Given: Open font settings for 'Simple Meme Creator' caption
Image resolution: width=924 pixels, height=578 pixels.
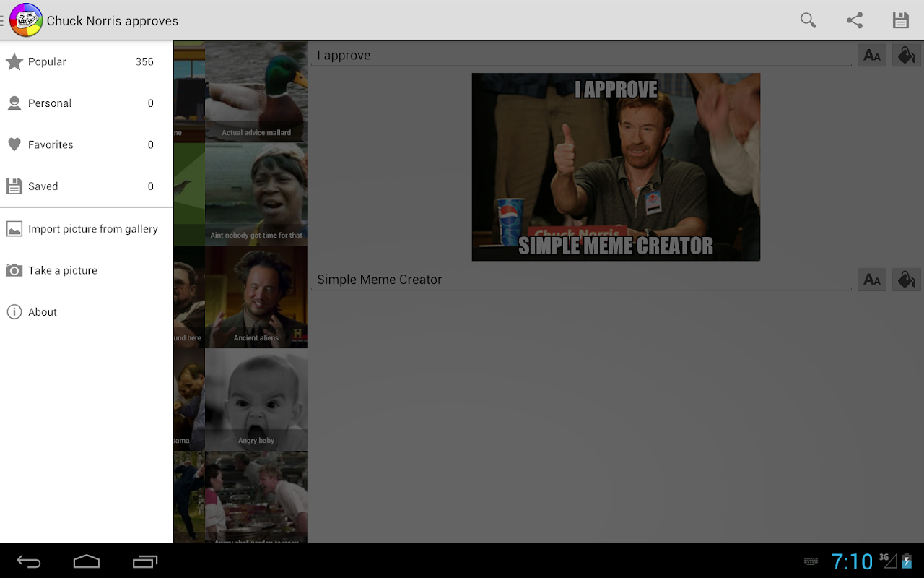Looking at the screenshot, I should (872, 280).
